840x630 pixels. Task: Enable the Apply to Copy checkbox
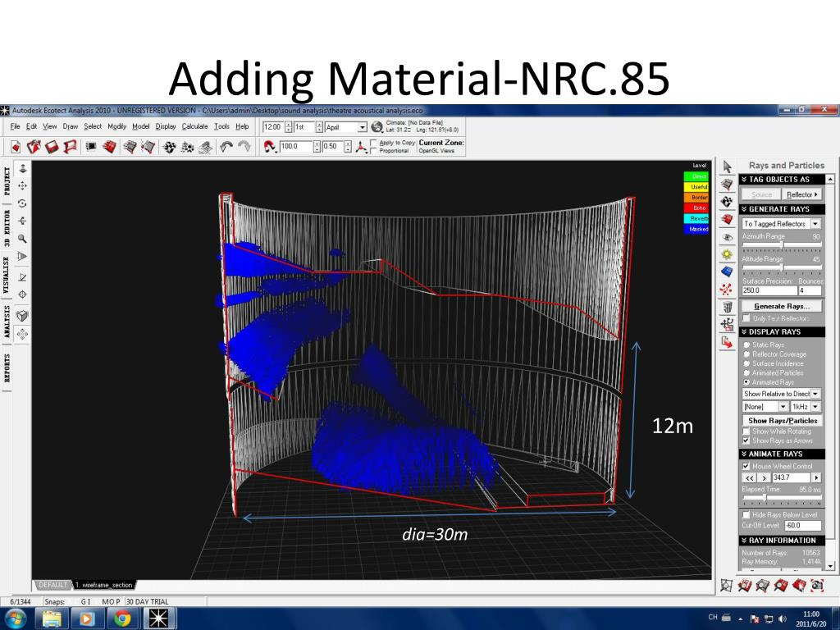coord(373,143)
